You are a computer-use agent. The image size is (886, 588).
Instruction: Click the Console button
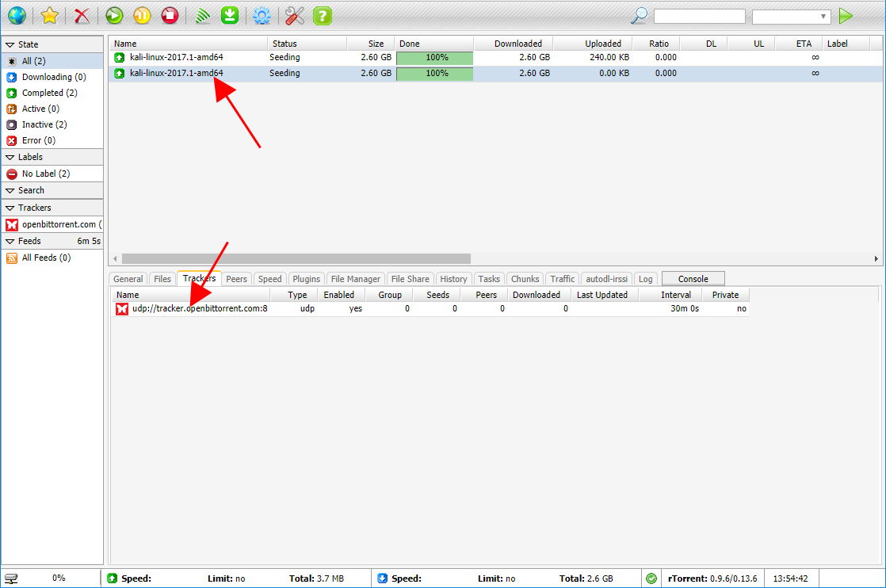(693, 278)
